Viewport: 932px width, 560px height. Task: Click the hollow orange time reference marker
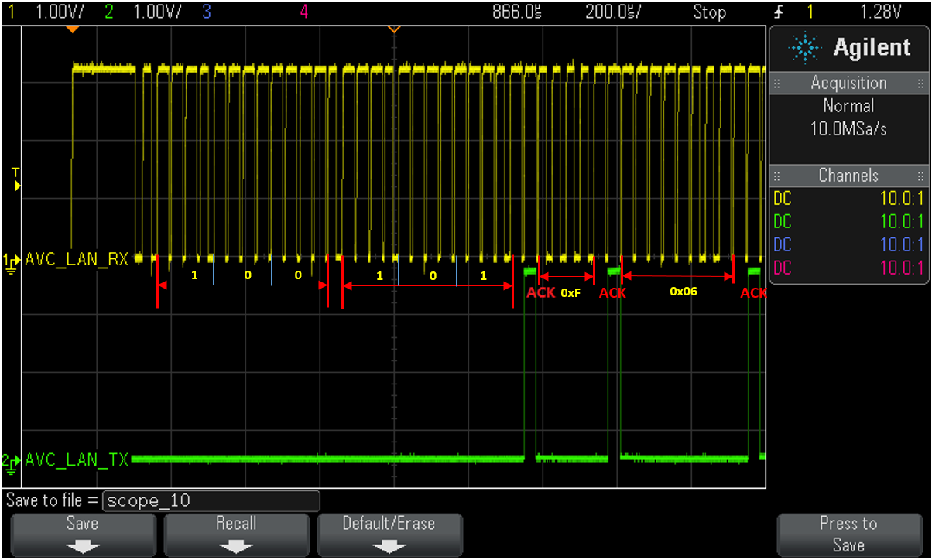(x=393, y=29)
